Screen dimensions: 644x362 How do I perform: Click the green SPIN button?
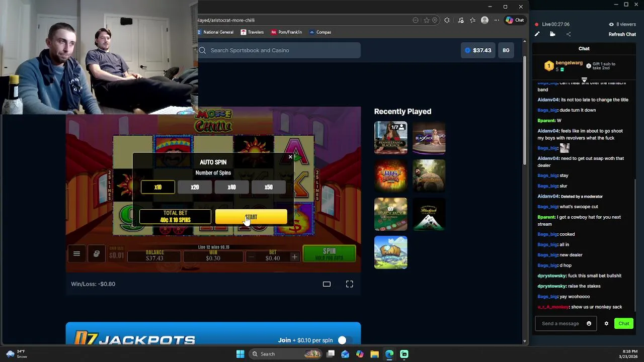[x=329, y=254]
